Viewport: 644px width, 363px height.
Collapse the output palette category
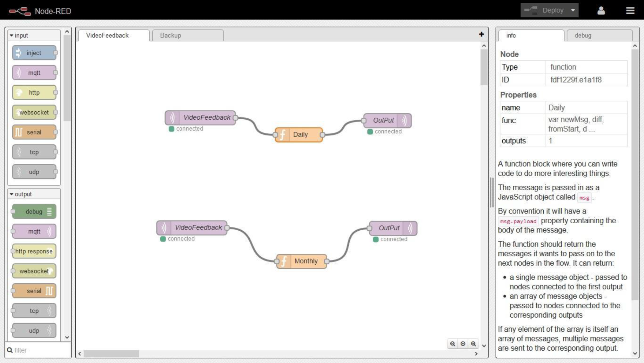tap(34, 194)
